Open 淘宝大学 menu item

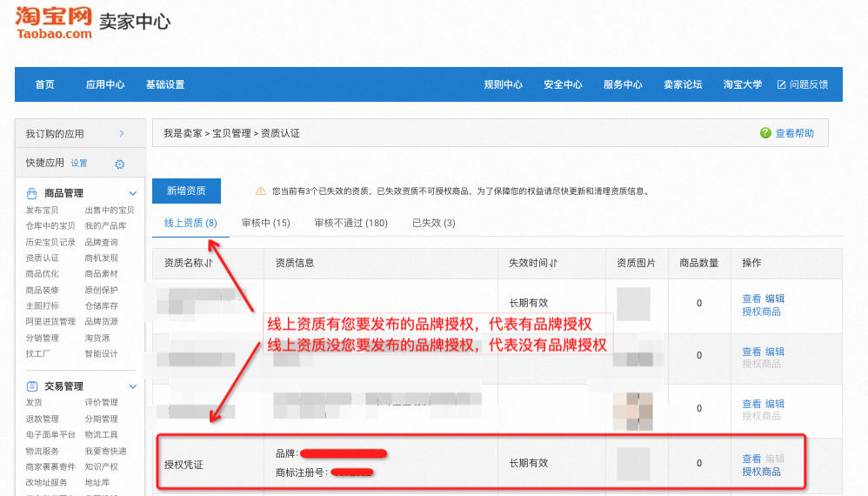pos(743,84)
